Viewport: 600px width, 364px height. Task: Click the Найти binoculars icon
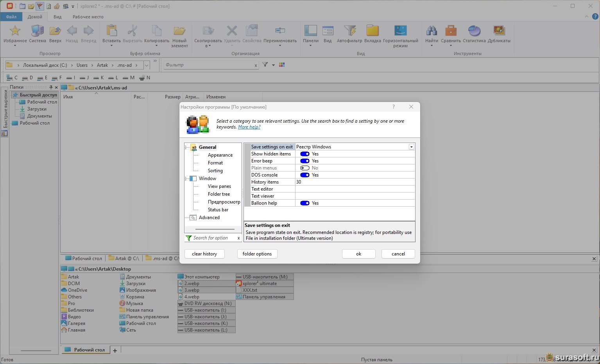point(432,31)
